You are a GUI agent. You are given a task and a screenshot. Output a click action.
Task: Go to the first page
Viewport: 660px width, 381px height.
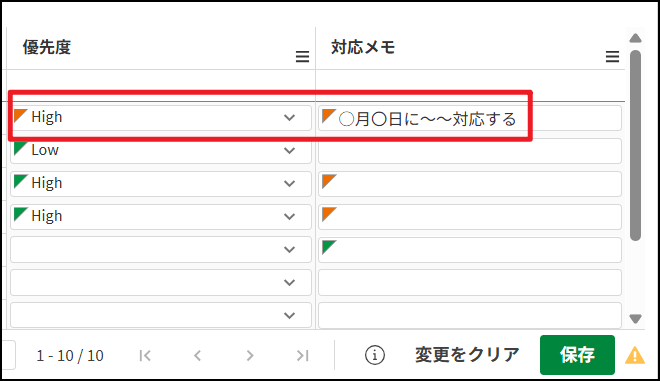[x=145, y=356]
